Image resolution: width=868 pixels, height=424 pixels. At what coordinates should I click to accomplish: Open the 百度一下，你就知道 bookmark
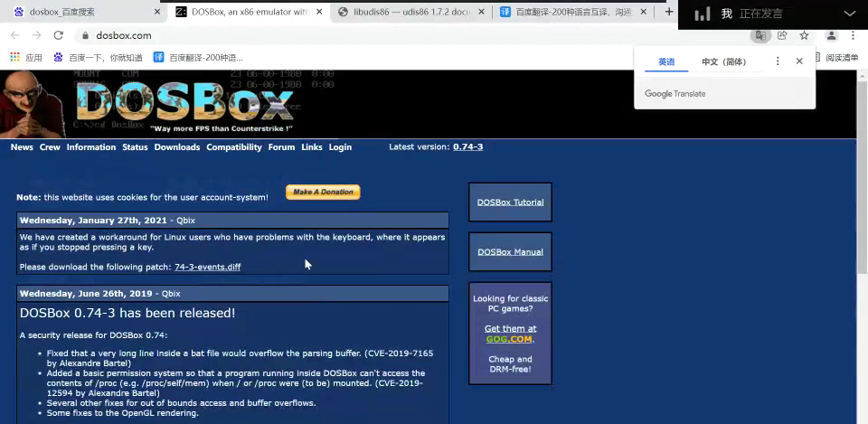(98, 57)
